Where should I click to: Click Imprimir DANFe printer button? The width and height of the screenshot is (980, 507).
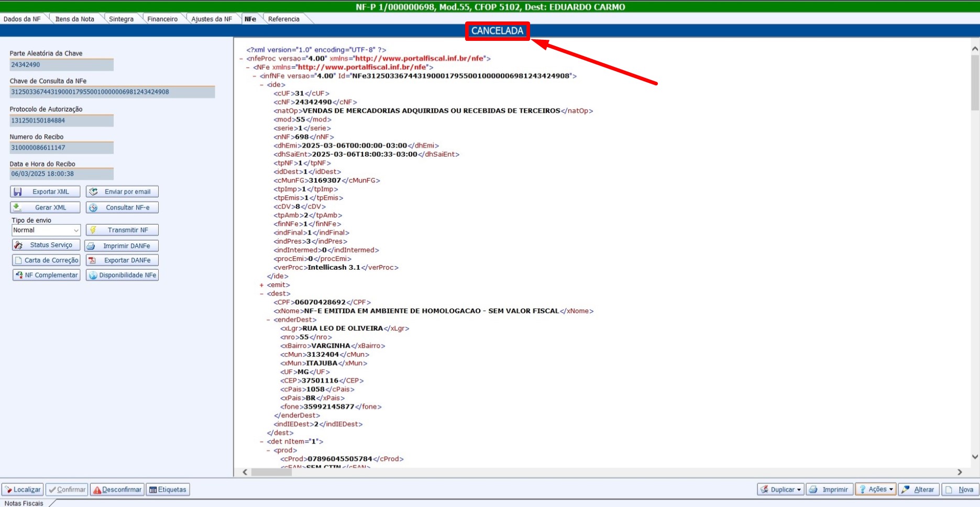[x=122, y=246]
